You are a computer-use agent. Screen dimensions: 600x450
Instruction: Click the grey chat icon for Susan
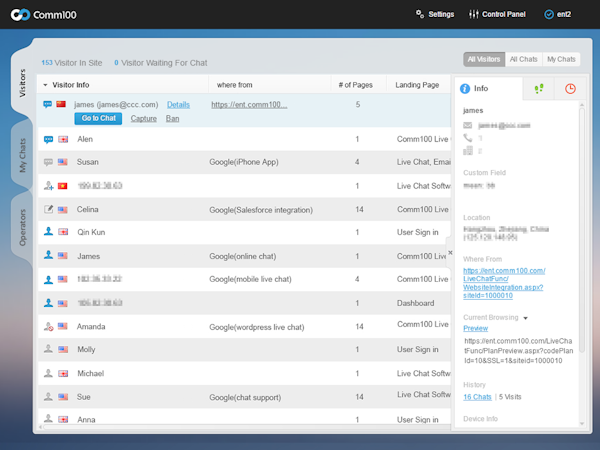tap(48, 162)
